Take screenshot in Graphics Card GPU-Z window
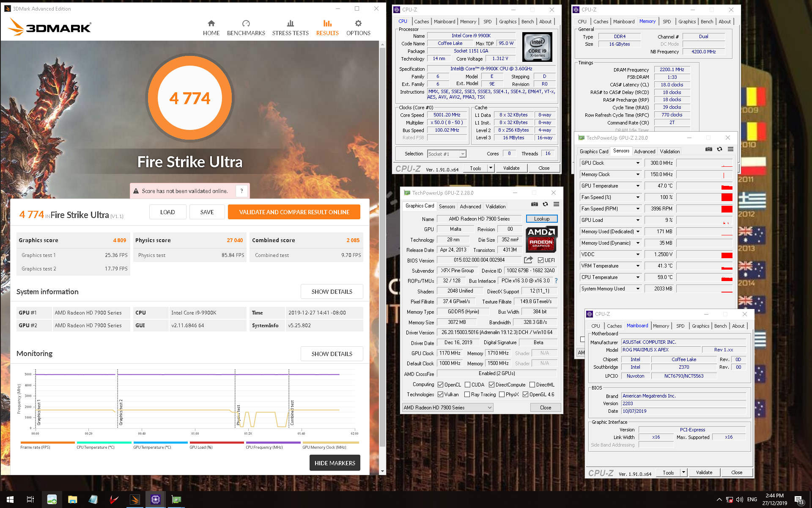 pyautogui.click(x=535, y=204)
